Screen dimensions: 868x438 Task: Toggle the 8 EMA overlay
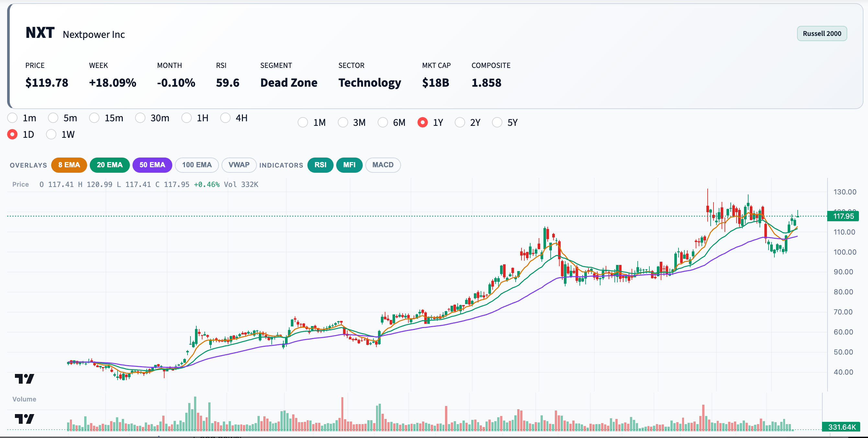coord(69,165)
